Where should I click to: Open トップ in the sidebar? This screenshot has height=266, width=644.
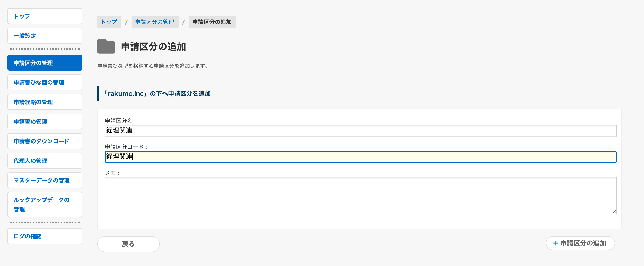[45, 16]
